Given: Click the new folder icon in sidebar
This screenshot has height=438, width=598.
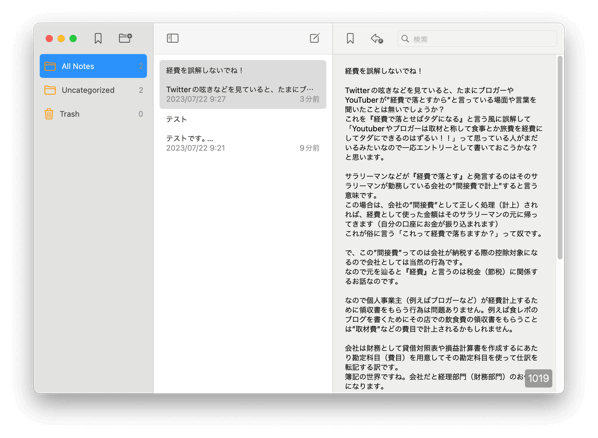Looking at the screenshot, I should point(125,38).
